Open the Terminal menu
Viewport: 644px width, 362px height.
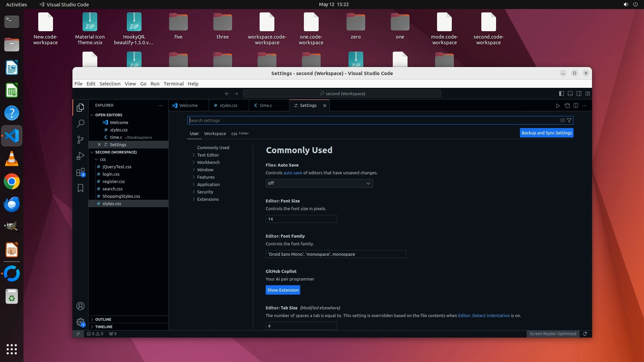[173, 84]
